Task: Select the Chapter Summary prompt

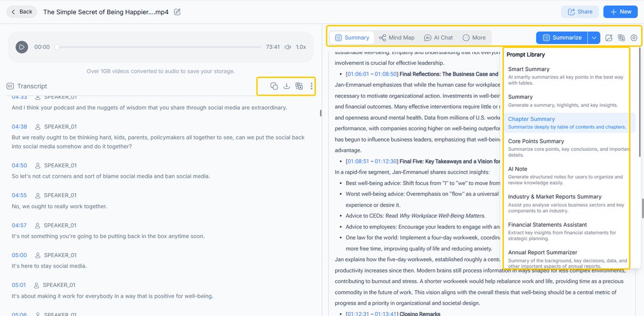Action: (568, 123)
